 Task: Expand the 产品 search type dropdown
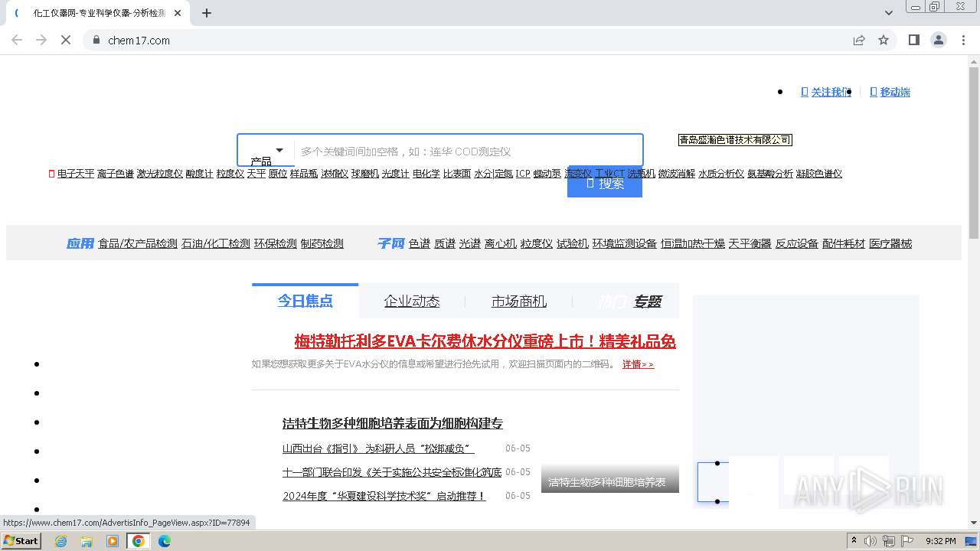coord(266,151)
